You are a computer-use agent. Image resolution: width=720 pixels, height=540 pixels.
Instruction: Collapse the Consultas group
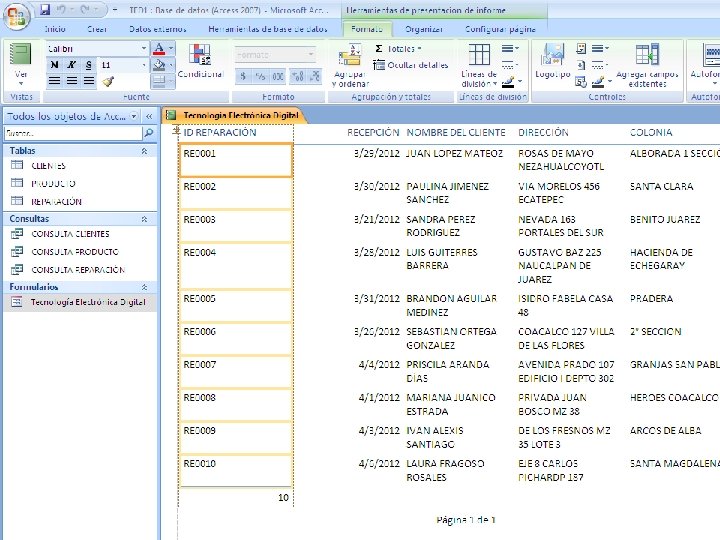144,219
